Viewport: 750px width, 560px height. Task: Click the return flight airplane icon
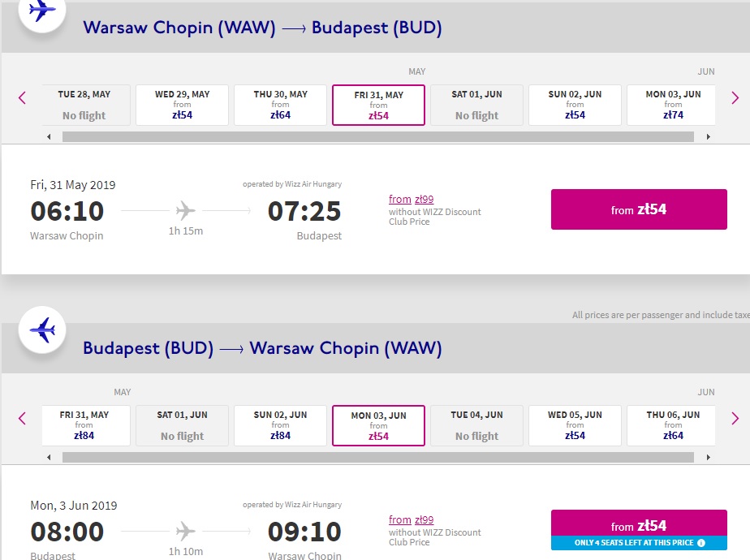(x=42, y=330)
